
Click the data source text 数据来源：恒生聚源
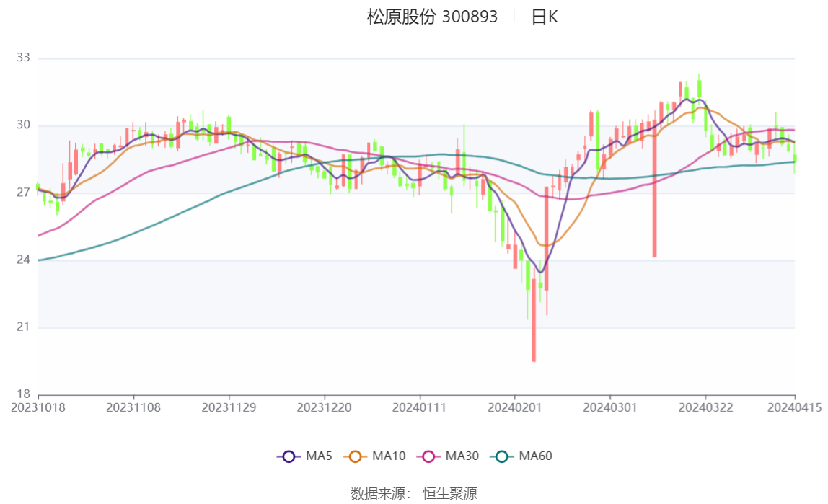[x=414, y=494]
